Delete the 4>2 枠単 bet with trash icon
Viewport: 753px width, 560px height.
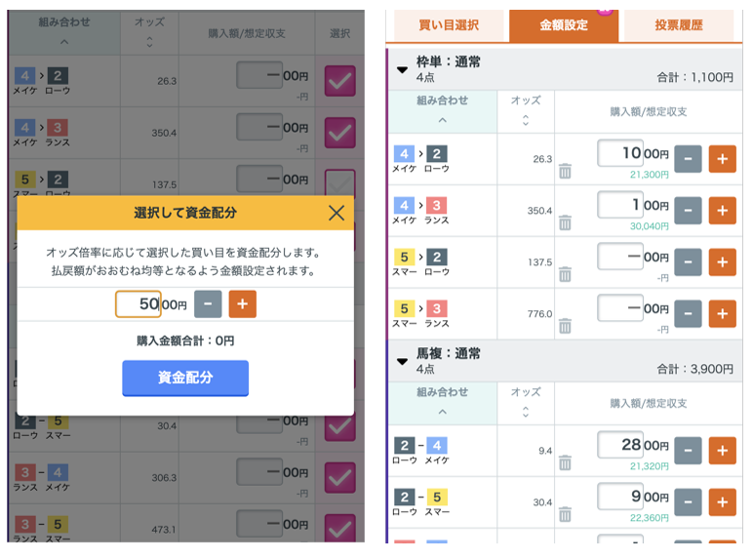click(565, 171)
